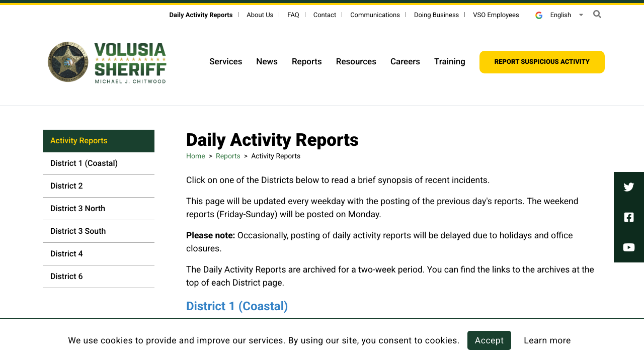
Task: Open the Contact link
Action: 325,15
